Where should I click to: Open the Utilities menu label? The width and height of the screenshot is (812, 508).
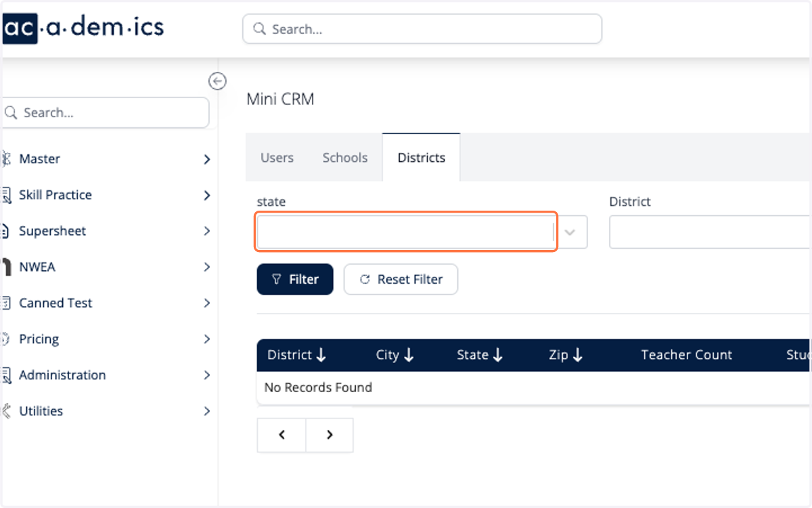pyautogui.click(x=41, y=411)
